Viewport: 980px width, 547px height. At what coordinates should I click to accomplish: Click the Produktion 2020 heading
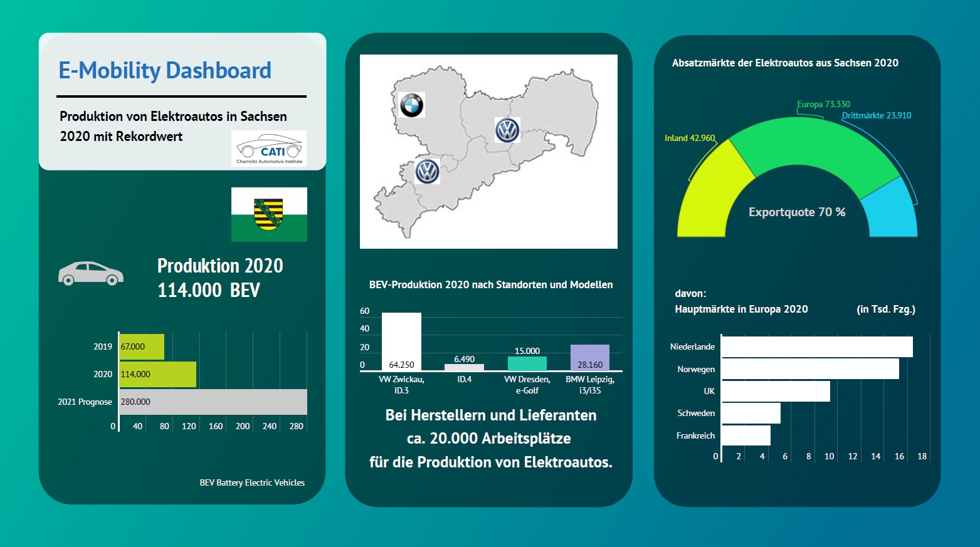pos(220,266)
